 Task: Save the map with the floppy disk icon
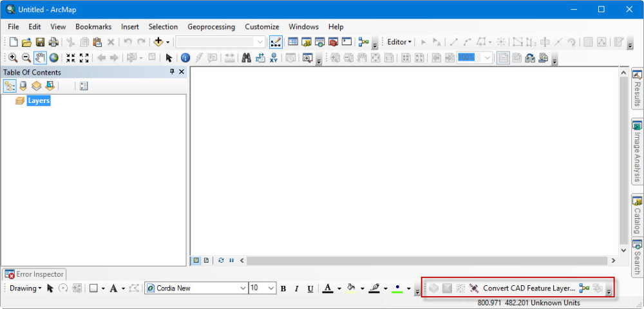(x=40, y=42)
